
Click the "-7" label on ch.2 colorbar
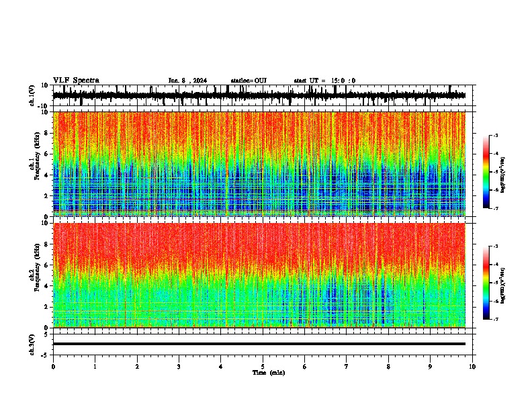495,319
